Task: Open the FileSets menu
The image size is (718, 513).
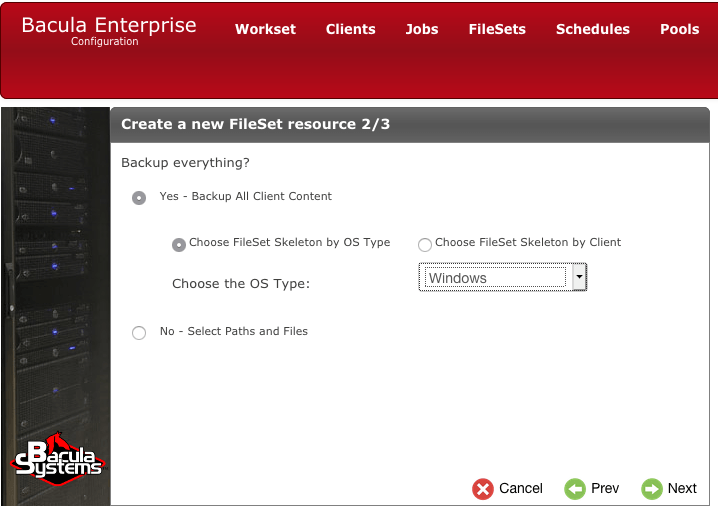Action: click(497, 29)
